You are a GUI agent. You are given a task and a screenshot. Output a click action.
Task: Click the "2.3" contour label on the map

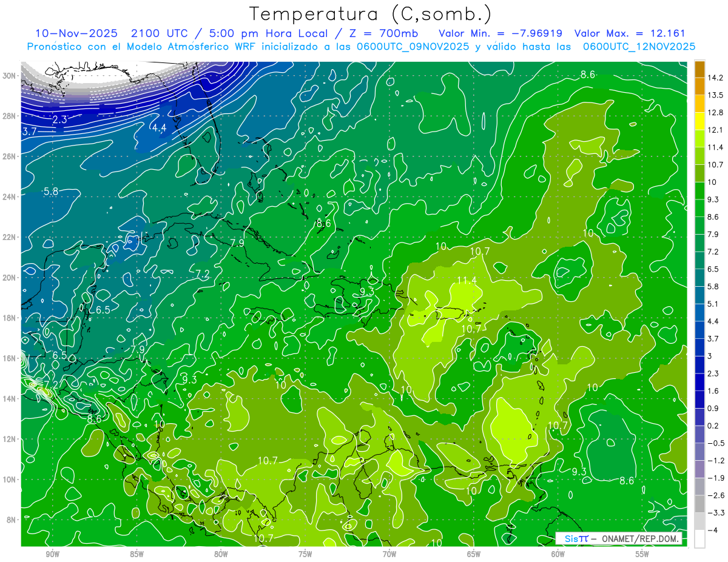tap(59, 119)
